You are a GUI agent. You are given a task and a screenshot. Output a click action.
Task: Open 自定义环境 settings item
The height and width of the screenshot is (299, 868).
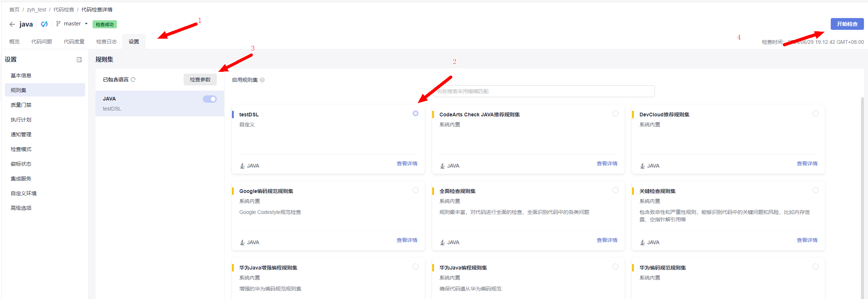pos(45,193)
